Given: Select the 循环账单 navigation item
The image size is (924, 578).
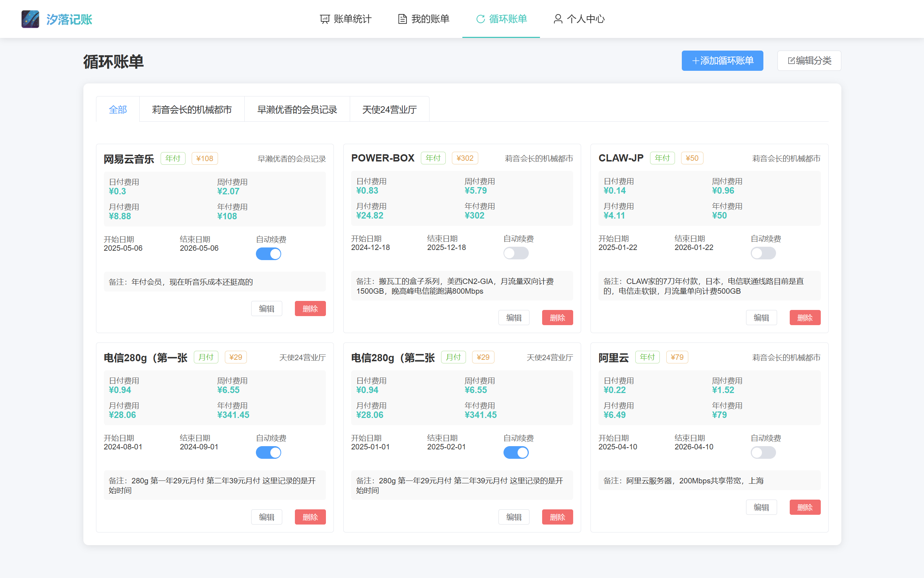Looking at the screenshot, I should point(501,19).
